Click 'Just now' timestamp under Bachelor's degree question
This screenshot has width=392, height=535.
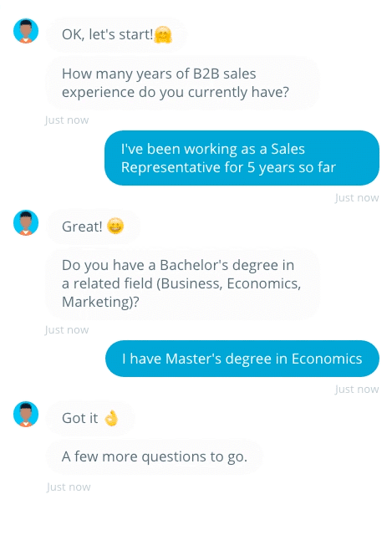tap(67, 330)
